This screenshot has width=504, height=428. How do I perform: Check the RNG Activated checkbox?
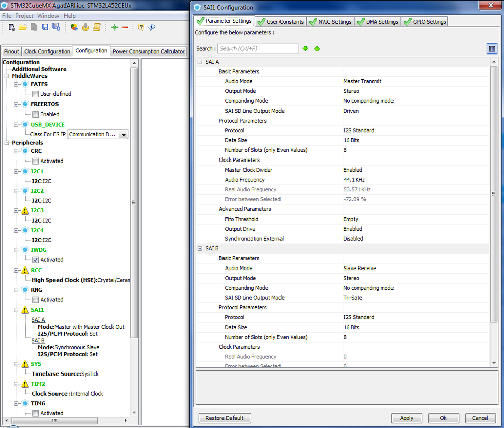point(36,300)
